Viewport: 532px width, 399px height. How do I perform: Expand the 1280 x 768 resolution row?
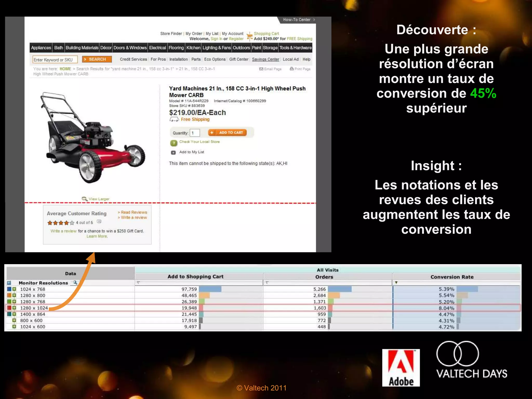[x=14, y=301]
